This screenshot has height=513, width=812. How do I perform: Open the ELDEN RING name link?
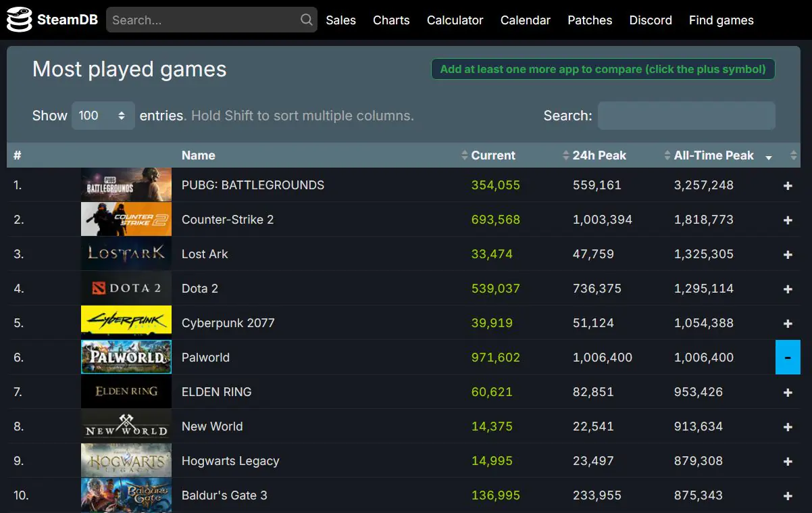[x=216, y=392]
